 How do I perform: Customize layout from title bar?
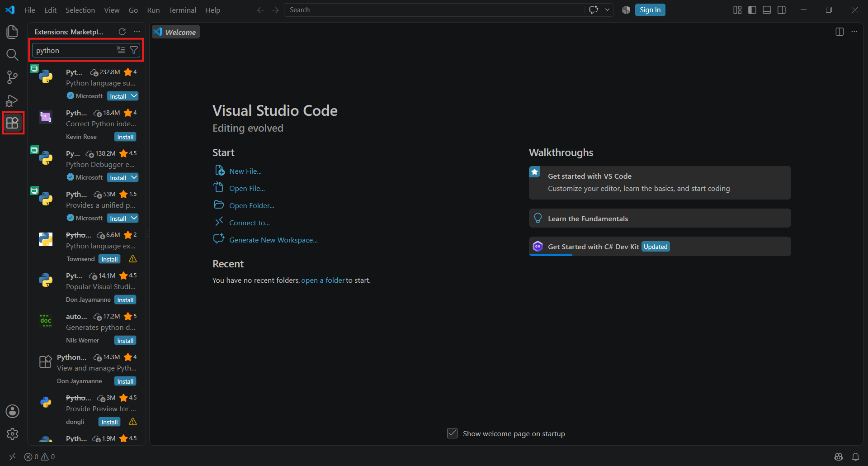[737, 10]
